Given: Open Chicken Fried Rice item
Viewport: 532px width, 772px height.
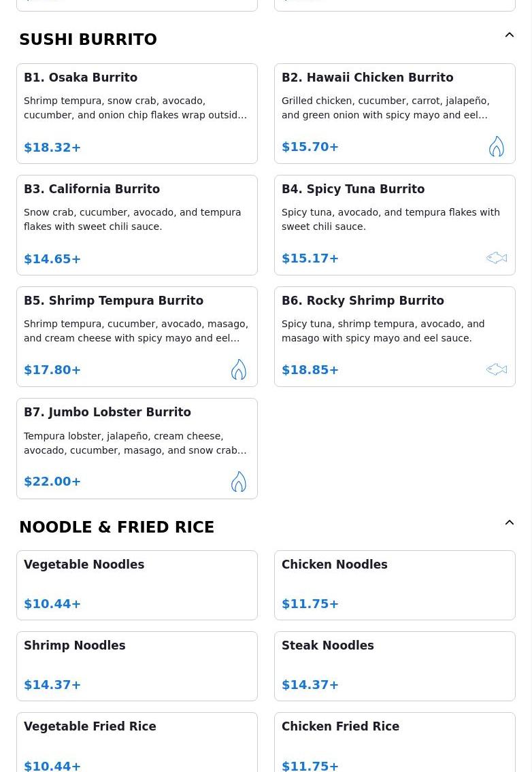Looking at the screenshot, I should point(395,743).
